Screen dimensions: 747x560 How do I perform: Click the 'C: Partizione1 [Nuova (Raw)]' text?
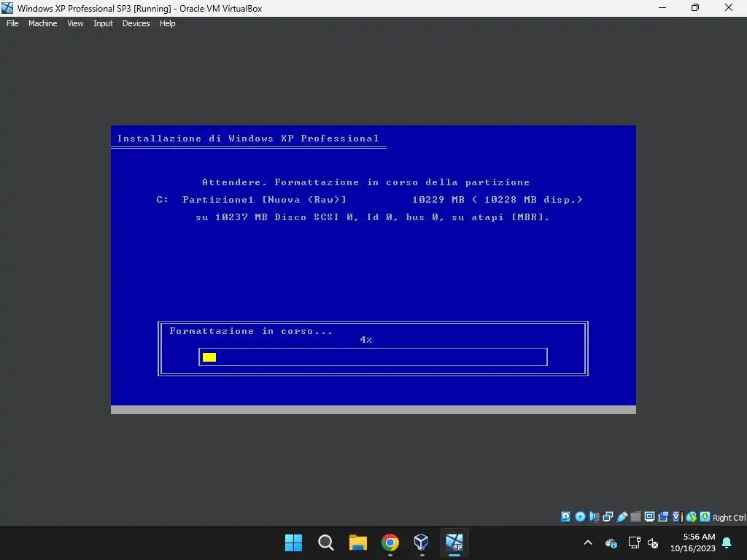[x=252, y=200]
